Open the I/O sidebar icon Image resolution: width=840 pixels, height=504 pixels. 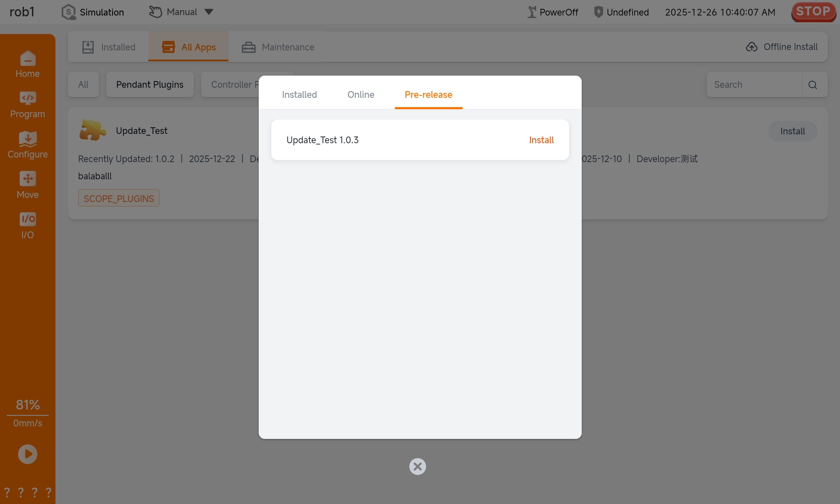pos(28,219)
